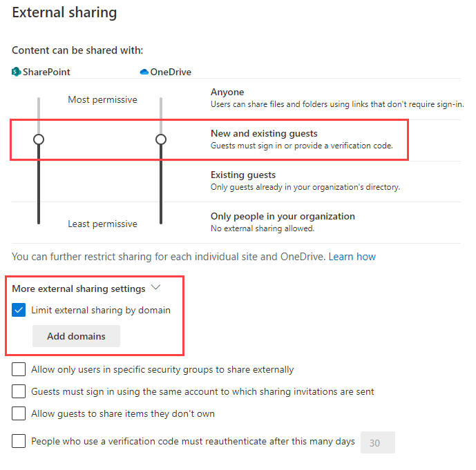The height and width of the screenshot is (470, 476).
Task: Choose the Existing guests sharing level
Action: [242, 175]
